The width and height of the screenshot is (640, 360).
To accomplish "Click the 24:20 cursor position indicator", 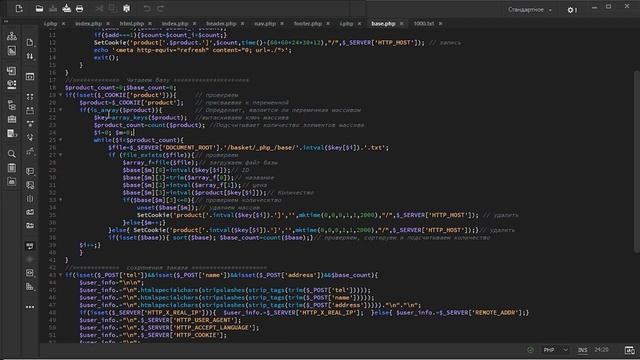I will tap(601, 350).
